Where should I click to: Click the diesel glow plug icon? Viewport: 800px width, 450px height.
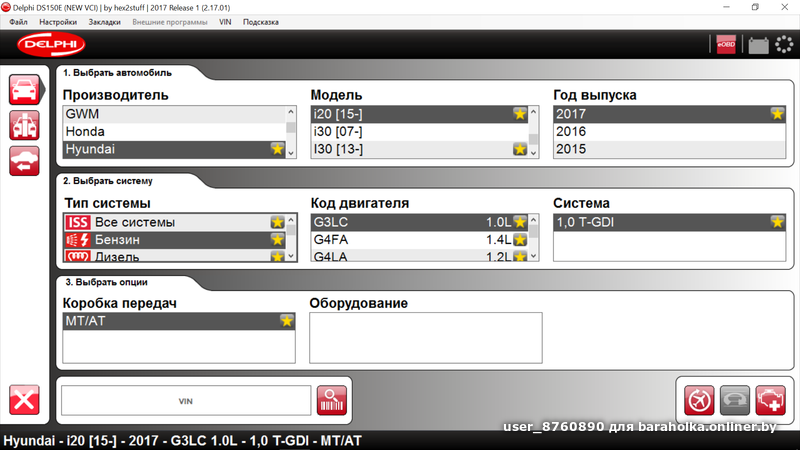pos(78,256)
